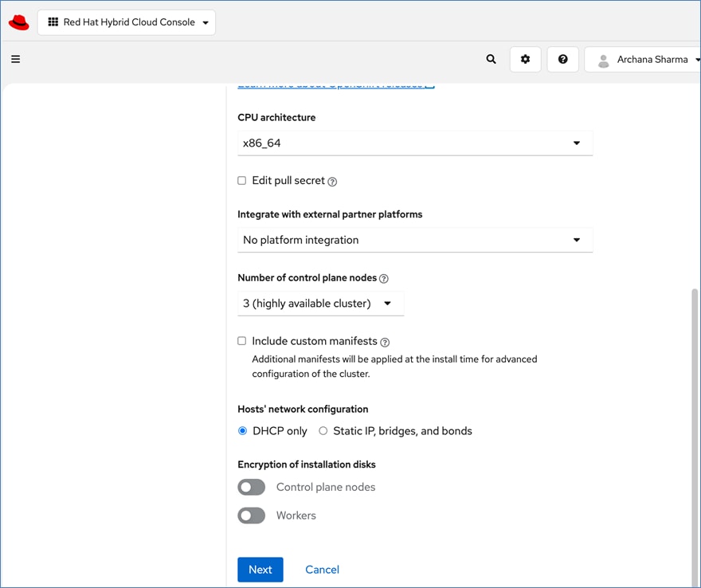Click the 'CPU architecture' label
This screenshot has height=588, width=701.
[276, 117]
